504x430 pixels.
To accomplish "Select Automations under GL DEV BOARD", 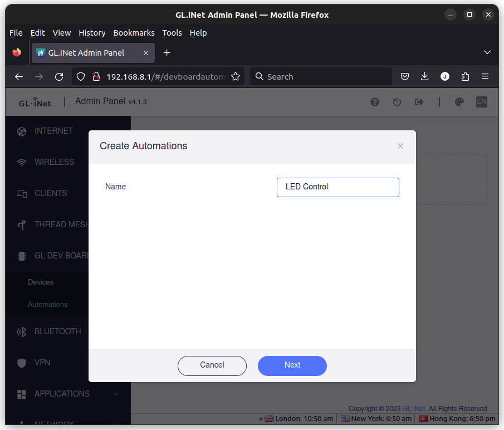I will pyautogui.click(x=47, y=304).
